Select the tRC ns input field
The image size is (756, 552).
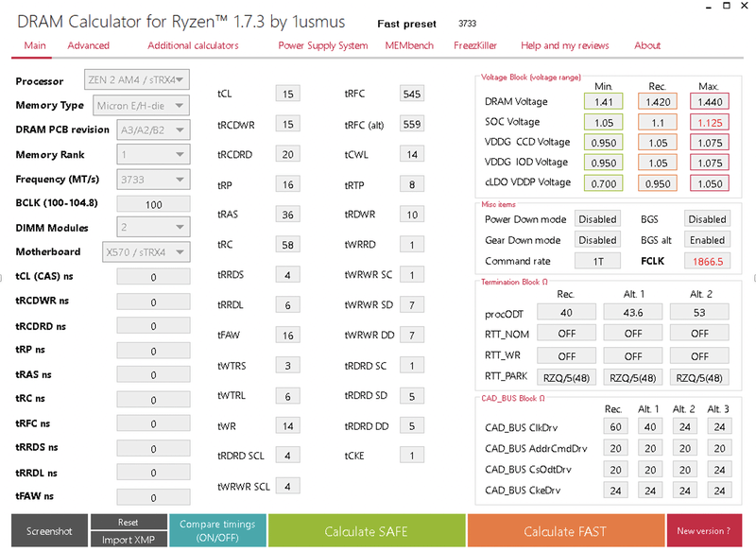pyautogui.click(x=153, y=400)
